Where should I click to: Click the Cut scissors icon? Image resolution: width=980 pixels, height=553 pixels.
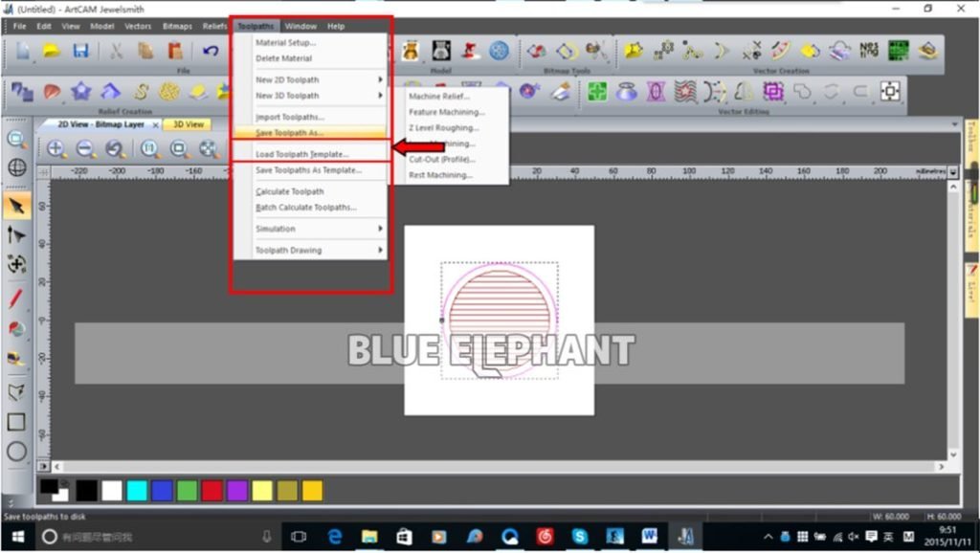[116, 52]
